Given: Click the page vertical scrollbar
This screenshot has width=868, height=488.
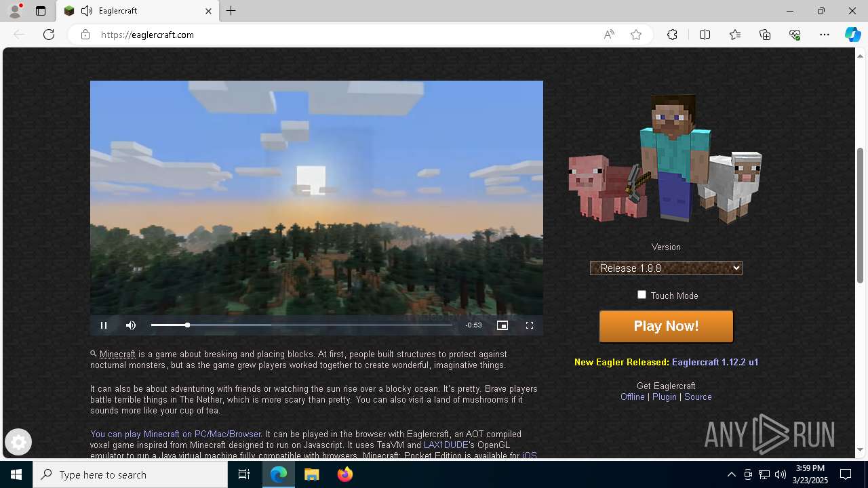Looking at the screenshot, I should point(861,214).
